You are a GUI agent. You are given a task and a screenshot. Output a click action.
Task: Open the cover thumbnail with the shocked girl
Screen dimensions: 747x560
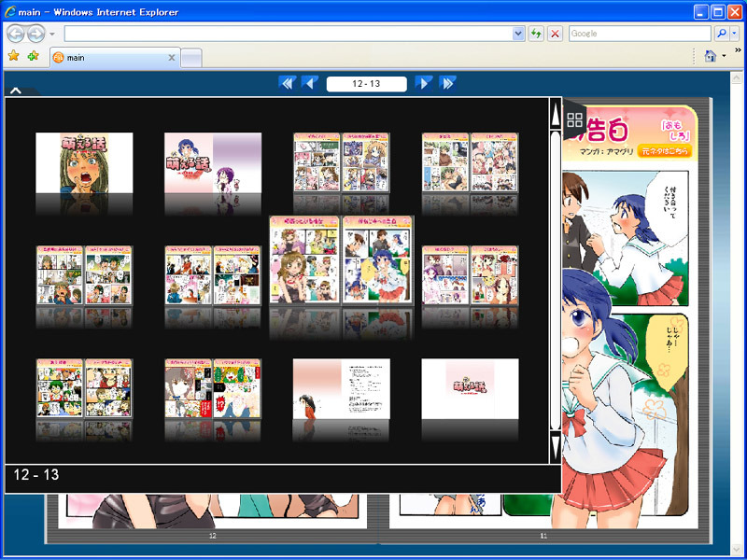pos(84,162)
